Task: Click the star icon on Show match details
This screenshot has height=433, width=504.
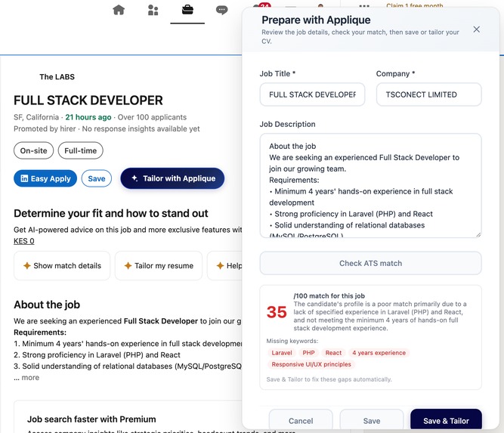Action: (x=27, y=265)
